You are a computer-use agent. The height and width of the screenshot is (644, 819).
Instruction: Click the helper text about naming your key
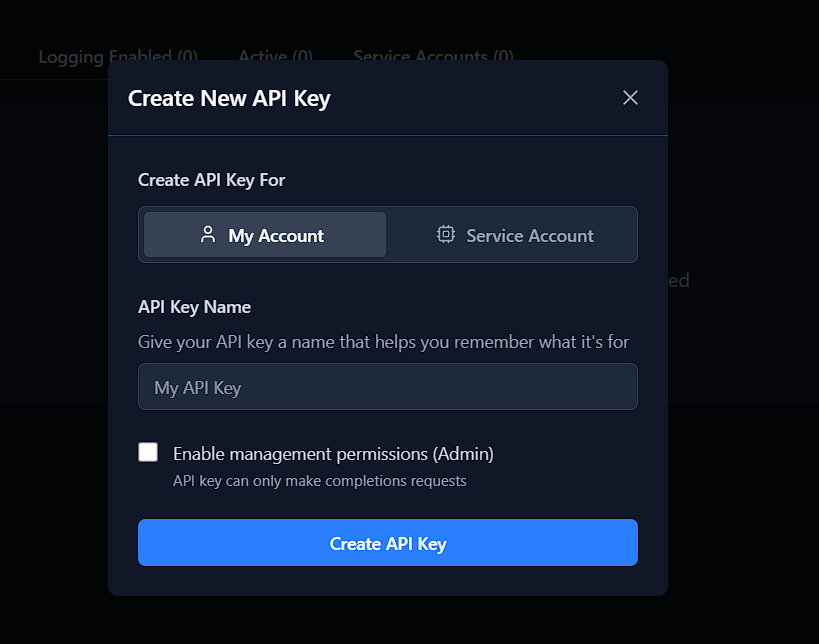[x=383, y=342]
